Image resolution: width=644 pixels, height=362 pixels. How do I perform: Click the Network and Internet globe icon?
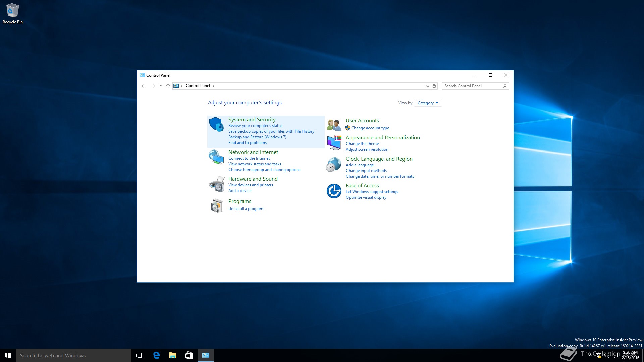pos(216,157)
